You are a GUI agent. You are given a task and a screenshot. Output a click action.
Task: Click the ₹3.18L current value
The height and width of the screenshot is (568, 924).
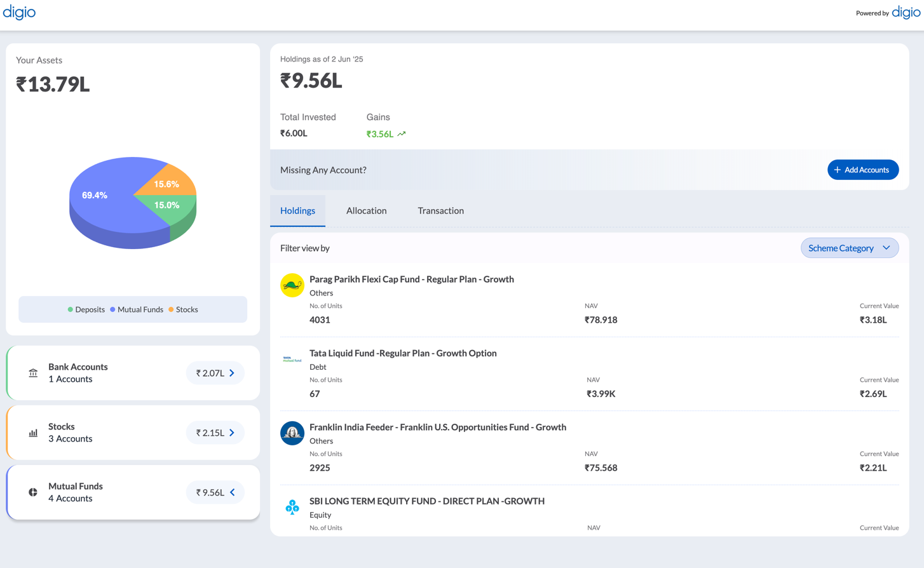pos(873,320)
